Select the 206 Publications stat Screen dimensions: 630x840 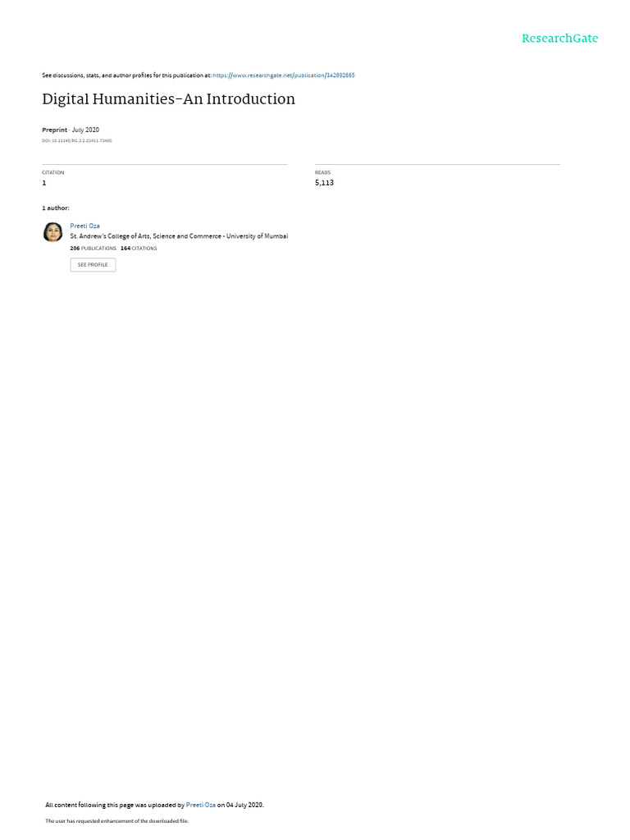(93, 249)
